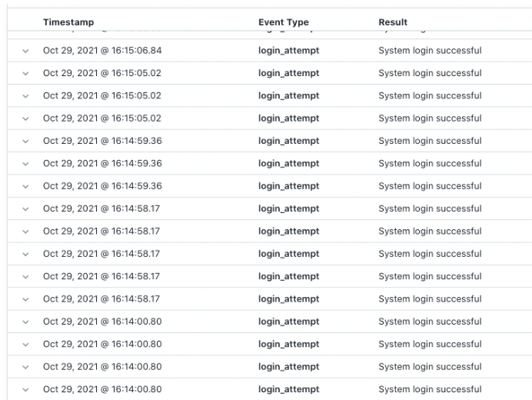Click timestamp of first 16:14:00.80 row
The width and height of the screenshot is (532, 400).
point(102,322)
